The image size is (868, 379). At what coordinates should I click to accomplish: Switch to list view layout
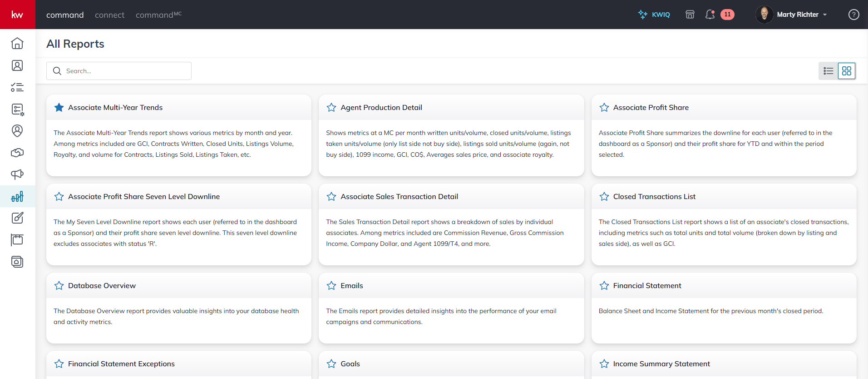[828, 71]
